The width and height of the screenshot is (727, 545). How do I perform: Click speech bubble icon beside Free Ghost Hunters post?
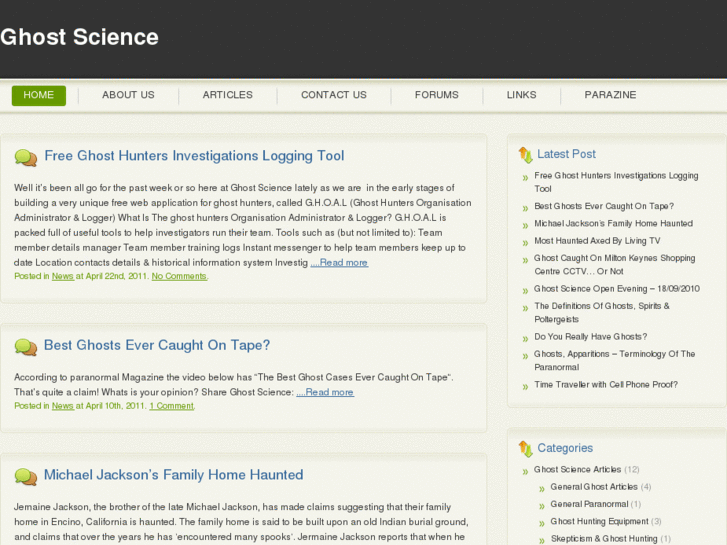(26, 157)
